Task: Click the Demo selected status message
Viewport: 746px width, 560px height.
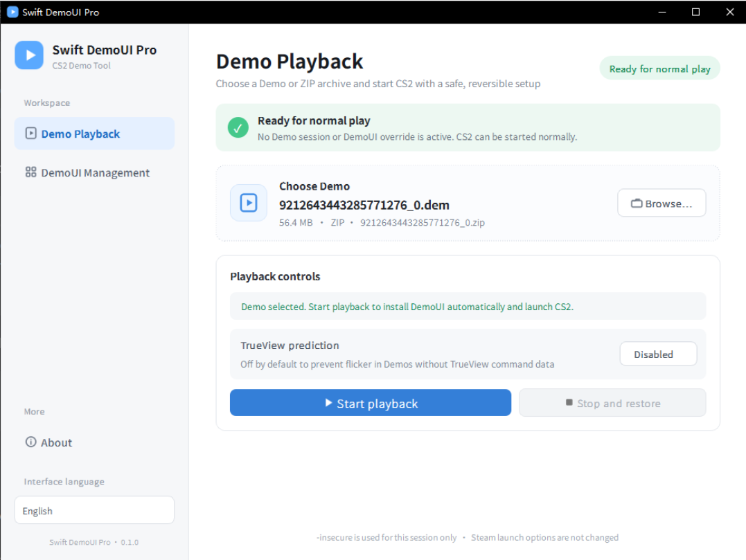Action: pos(407,307)
